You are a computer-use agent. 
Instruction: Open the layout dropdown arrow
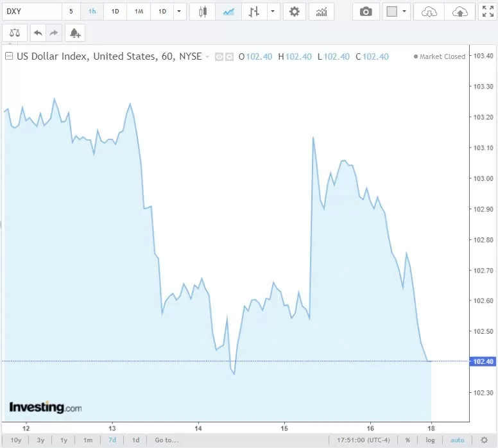(x=404, y=12)
